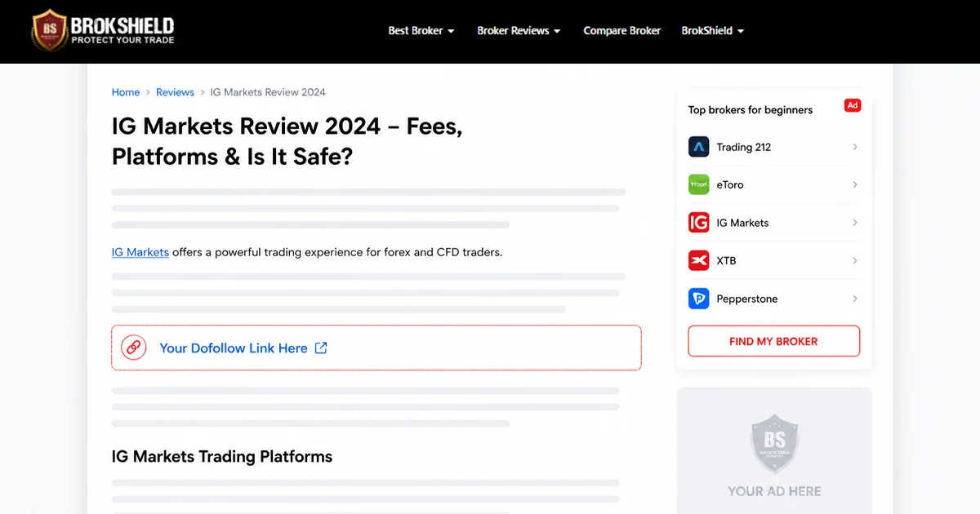Image resolution: width=980 pixels, height=514 pixels.
Task: Click the chevron next to Pepperstone
Action: [855, 299]
